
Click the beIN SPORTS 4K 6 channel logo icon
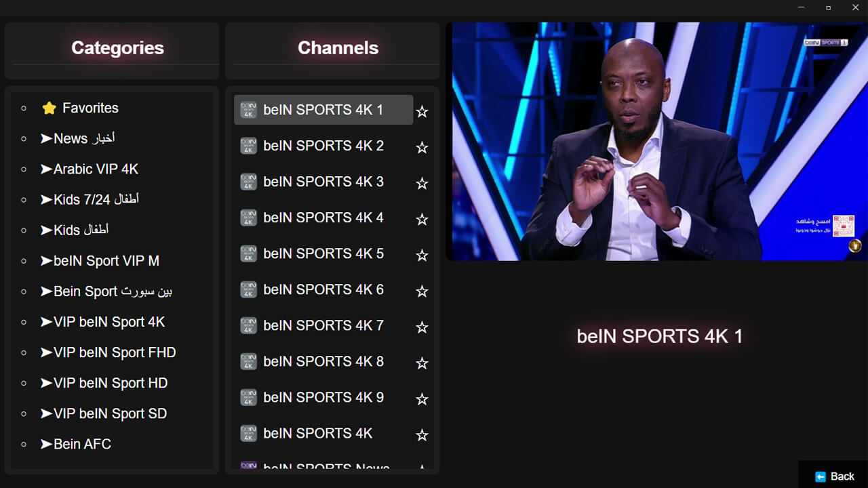coord(249,289)
